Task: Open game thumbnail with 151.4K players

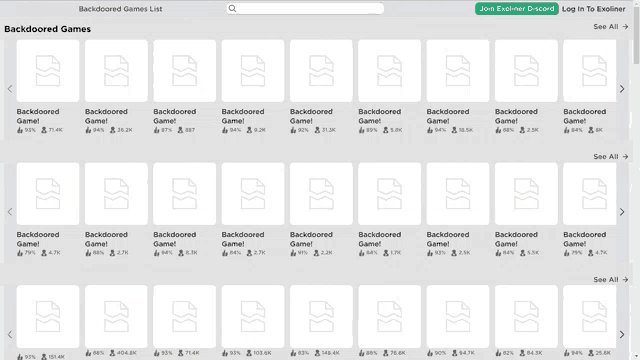Action: click(48, 317)
